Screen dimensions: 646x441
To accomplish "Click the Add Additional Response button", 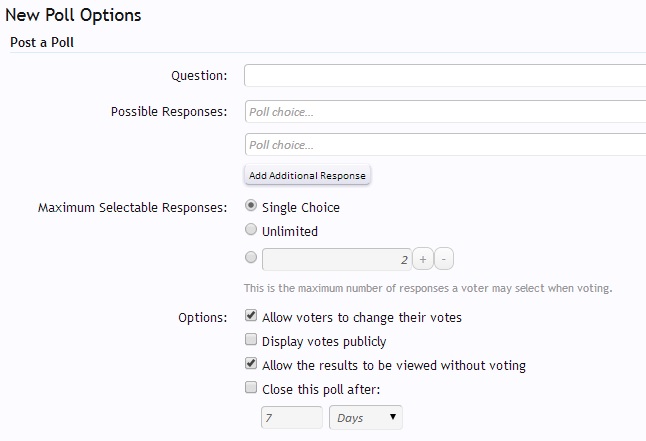I will pyautogui.click(x=307, y=175).
